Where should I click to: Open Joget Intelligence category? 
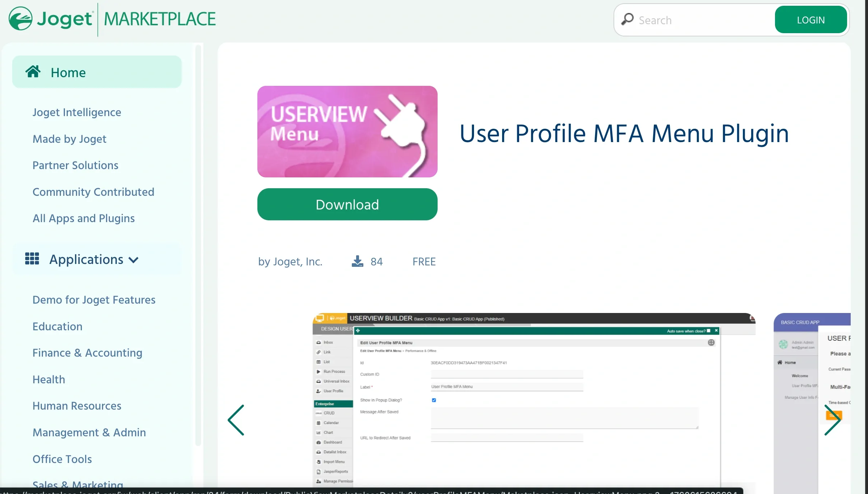click(77, 113)
